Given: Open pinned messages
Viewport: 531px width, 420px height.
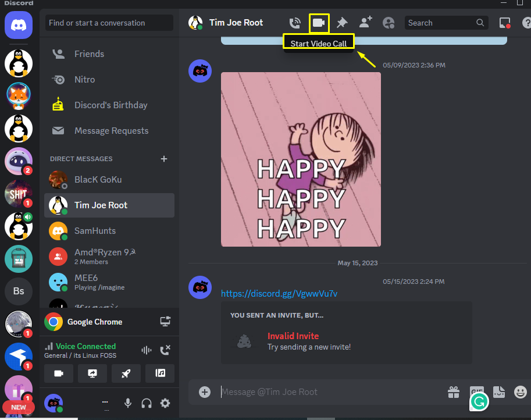Looking at the screenshot, I should click(x=342, y=23).
